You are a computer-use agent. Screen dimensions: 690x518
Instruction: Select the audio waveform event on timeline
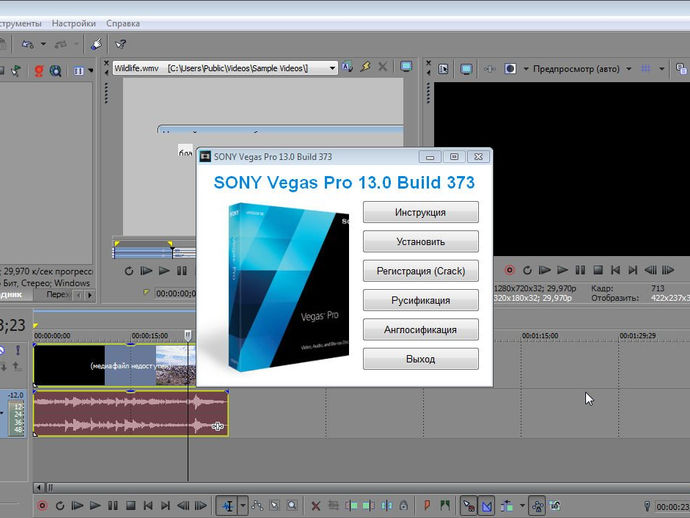tap(131, 413)
